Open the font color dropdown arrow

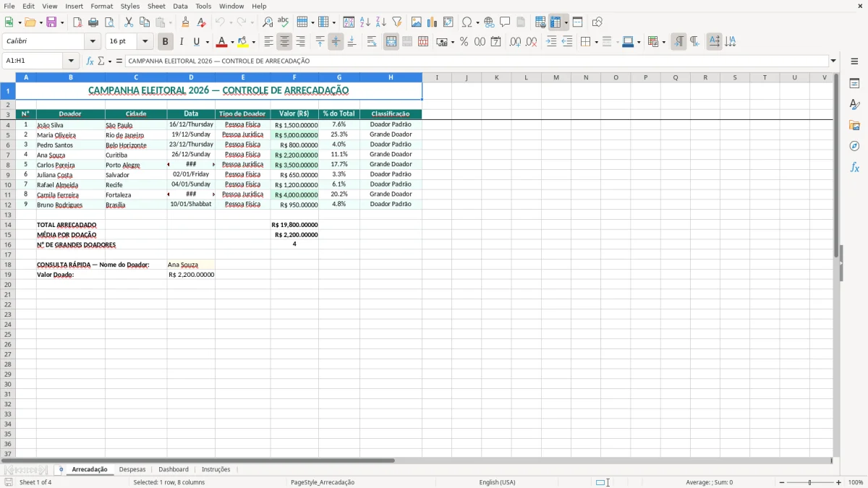pos(231,42)
